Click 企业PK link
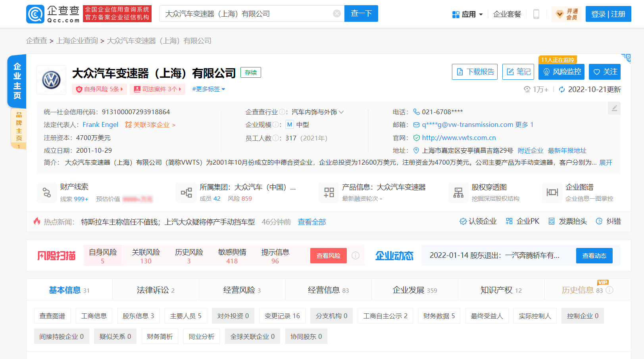This screenshot has height=359, width=644. (x=523, y=221)
